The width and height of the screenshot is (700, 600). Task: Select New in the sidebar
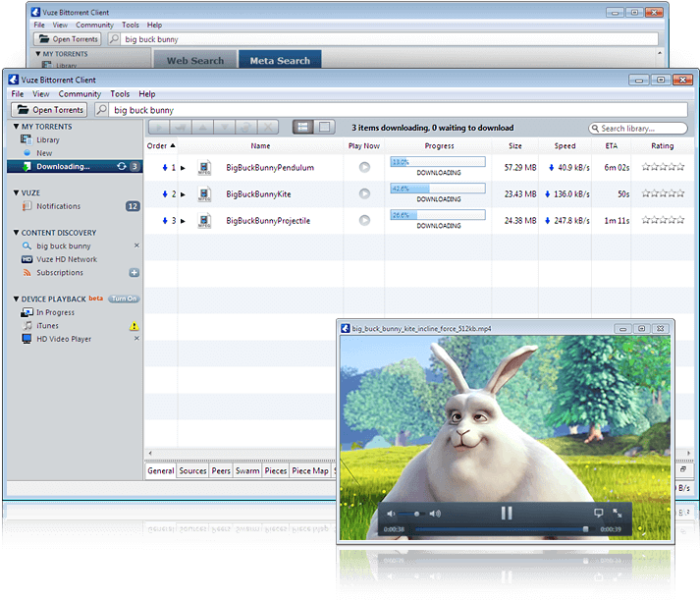[x=44, y=153]
